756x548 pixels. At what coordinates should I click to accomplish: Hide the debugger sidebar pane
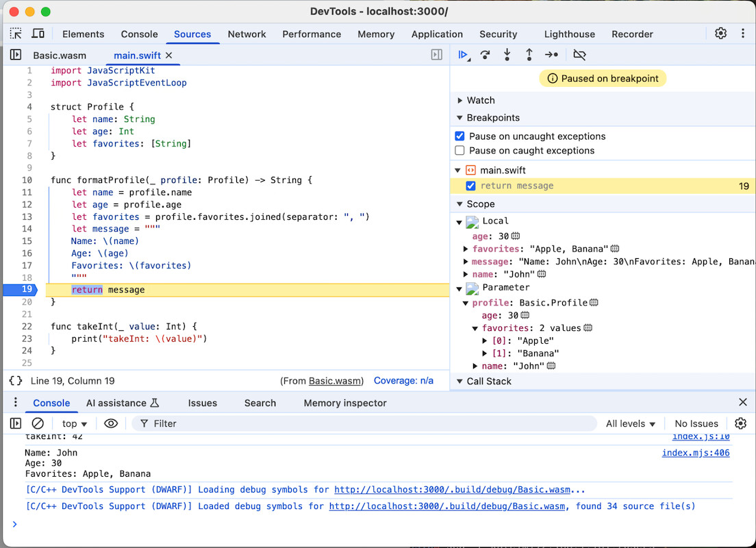[x=436, y=55]
